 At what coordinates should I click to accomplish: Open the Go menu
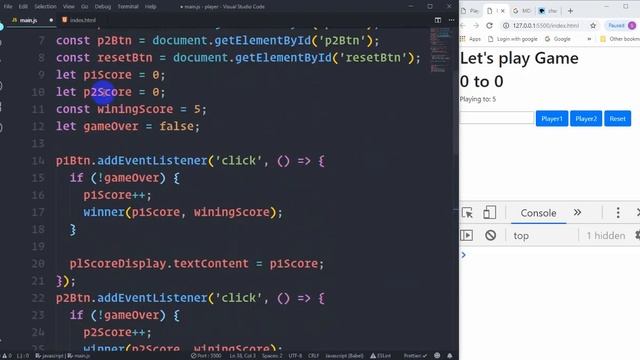84,7
